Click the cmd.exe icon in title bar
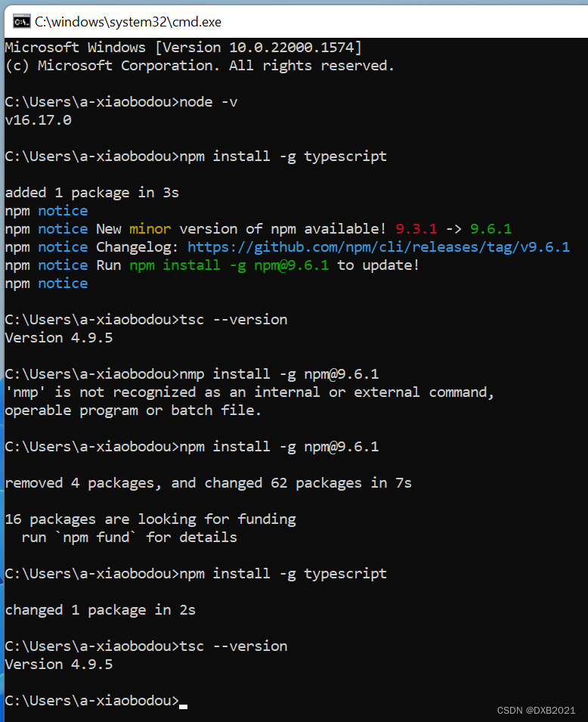 coord(21,22)
